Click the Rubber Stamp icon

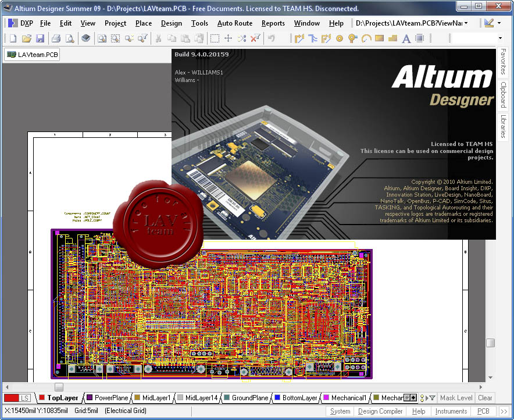tap(199, 39)
